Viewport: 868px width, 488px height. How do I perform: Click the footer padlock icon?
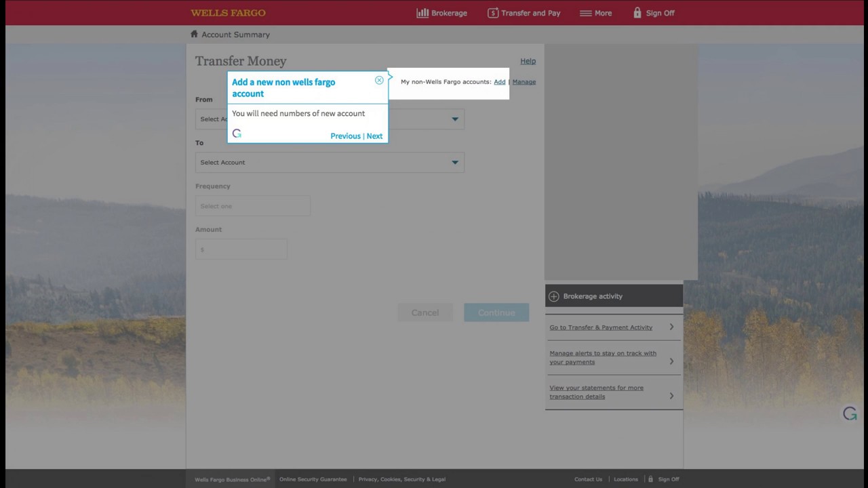pos(650,479)
